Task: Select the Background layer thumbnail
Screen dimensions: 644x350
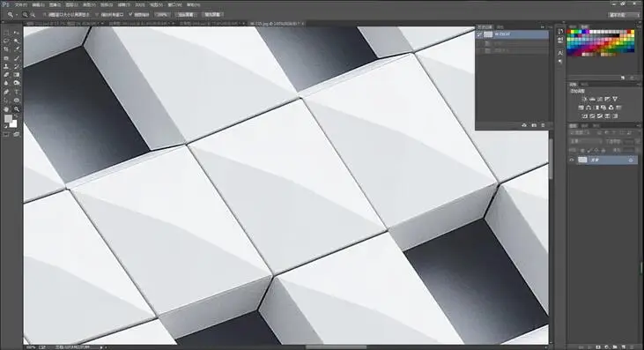Action: [582, 160]
